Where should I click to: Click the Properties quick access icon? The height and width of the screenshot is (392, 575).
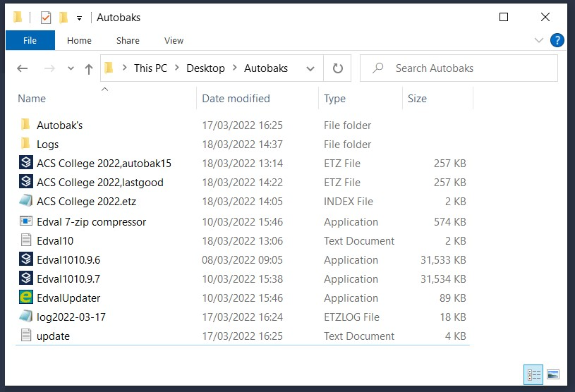click(45, 18)
